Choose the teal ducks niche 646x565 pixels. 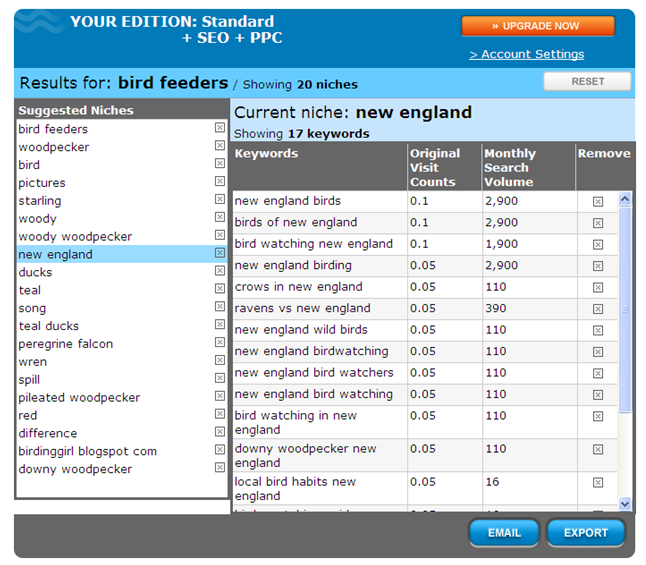(x=49, y=326)
